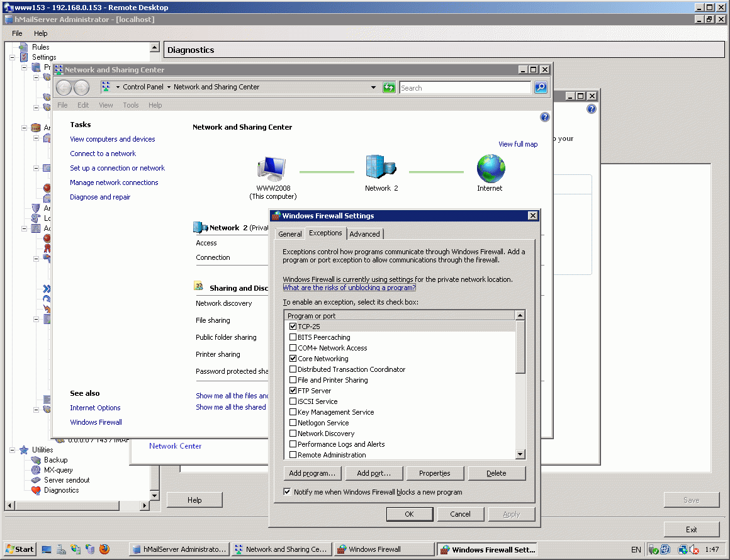This screenshot has width=730, height=560.
Task: Toggle Core Networking checkbox
Action: click(293, 359)
